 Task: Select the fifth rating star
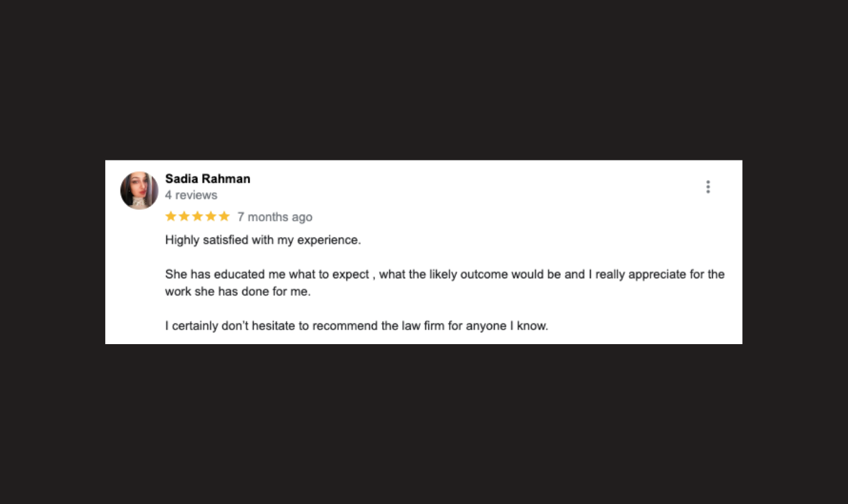[224, 217]
